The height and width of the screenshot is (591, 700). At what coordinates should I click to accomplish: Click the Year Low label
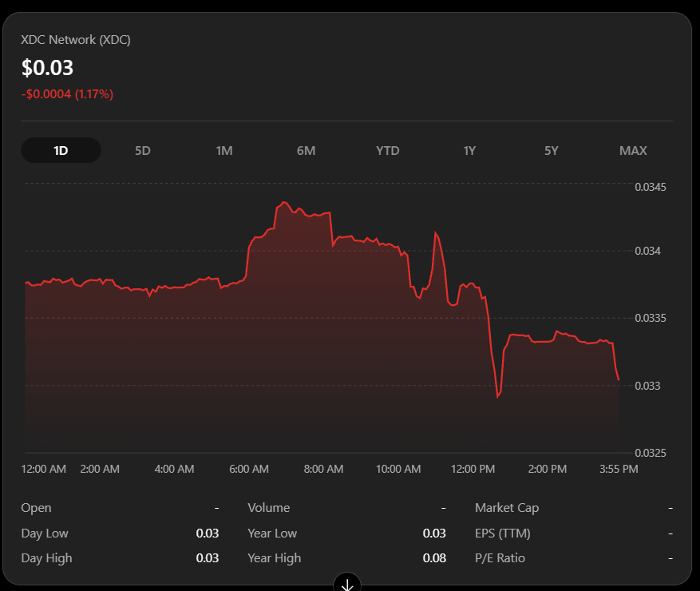272,533
